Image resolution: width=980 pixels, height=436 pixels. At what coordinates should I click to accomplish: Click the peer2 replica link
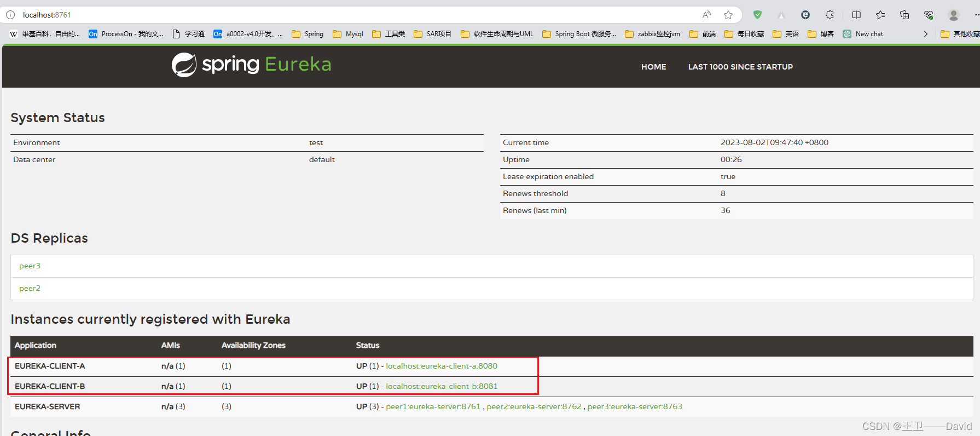(x=30, y=288)
